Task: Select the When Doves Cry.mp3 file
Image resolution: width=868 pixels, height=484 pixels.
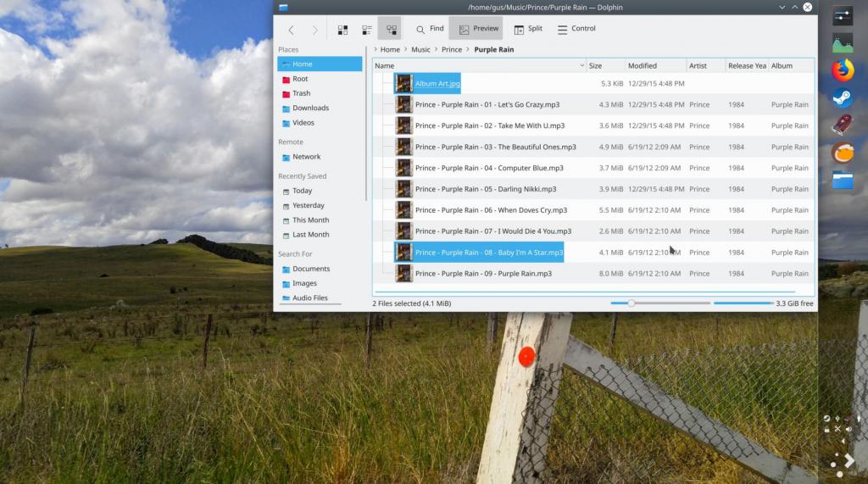Action: (x=491, y=210)
